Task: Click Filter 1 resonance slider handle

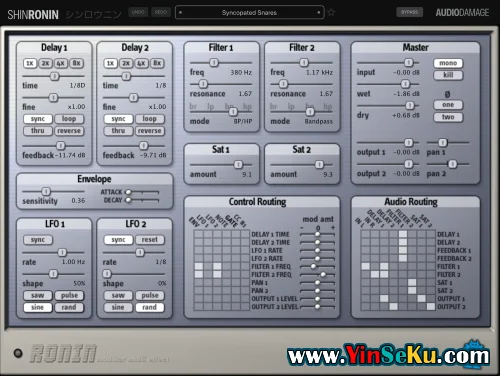Action: coord(203,84)
